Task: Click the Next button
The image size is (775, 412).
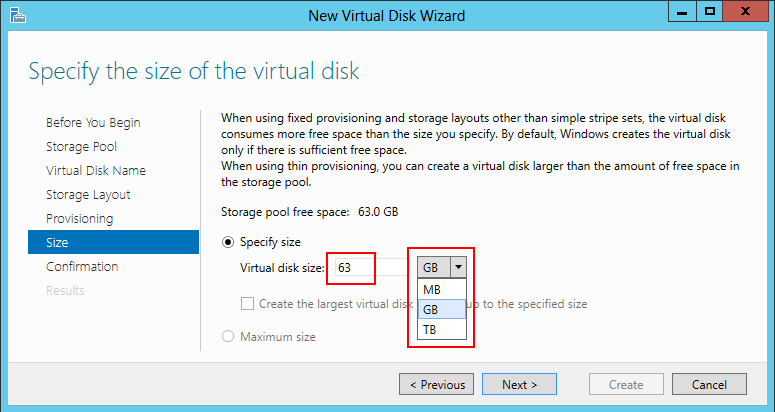Action: [x=519, y=384]
